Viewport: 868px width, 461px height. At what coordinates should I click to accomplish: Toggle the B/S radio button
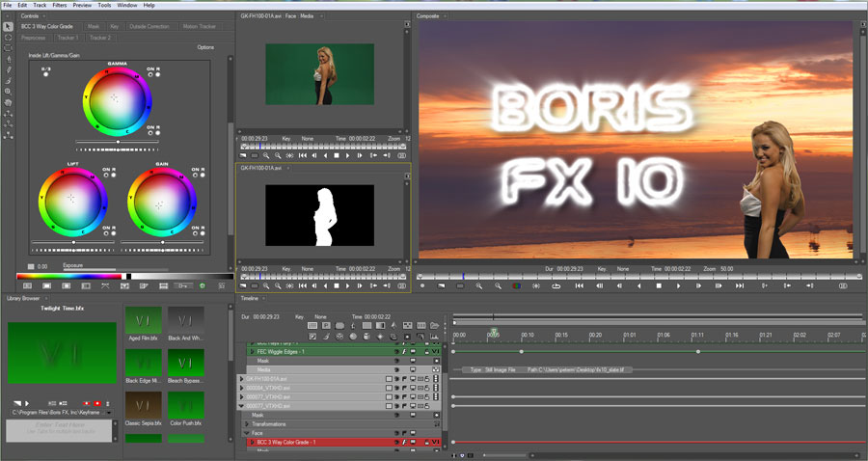(x=46, y=74)
